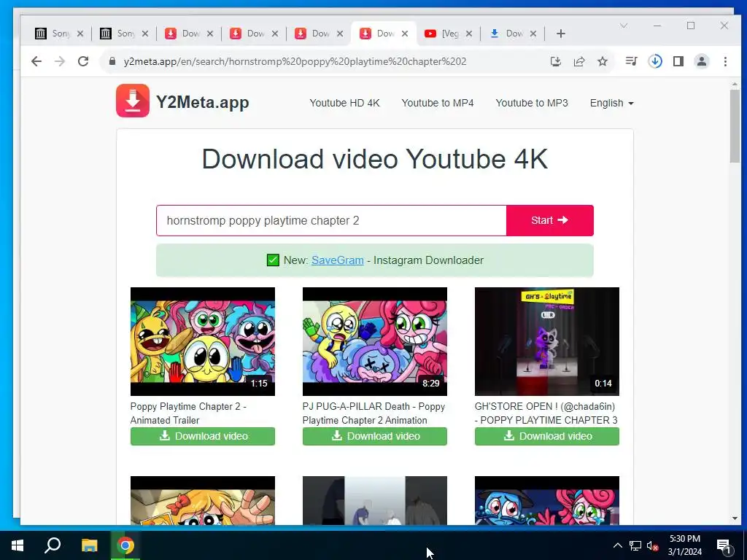
Task: Click the install app icon in the address bar
Action: pyautogui.click(x=555, y=61)
